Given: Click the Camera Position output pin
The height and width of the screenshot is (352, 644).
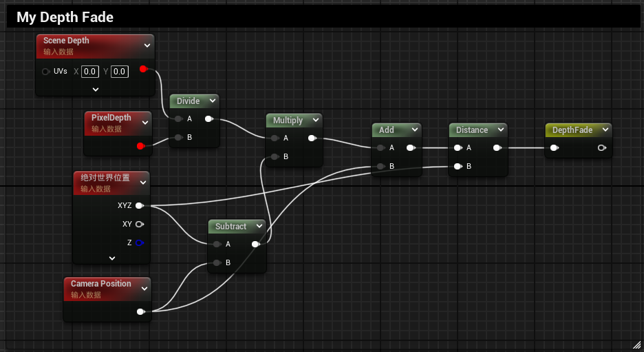Looking at the screenshot, I should pyautogui.click(x=140, y=311).
